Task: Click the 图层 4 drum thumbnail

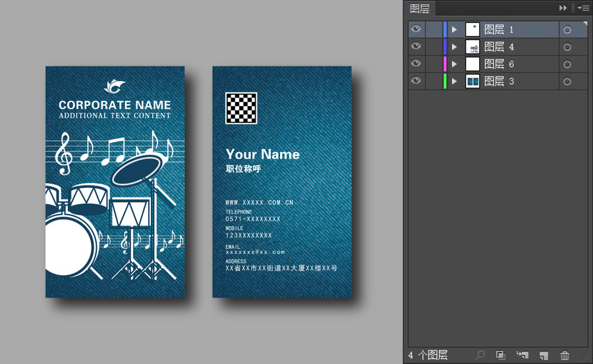Action: point(472,47)
